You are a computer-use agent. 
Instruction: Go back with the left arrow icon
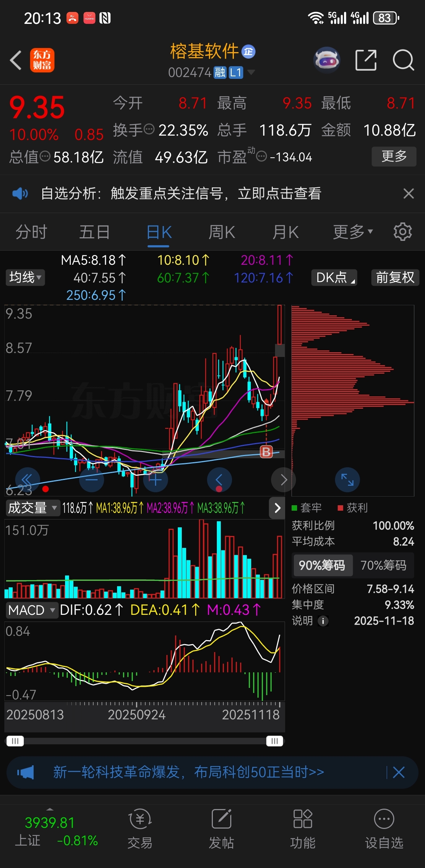16,60
